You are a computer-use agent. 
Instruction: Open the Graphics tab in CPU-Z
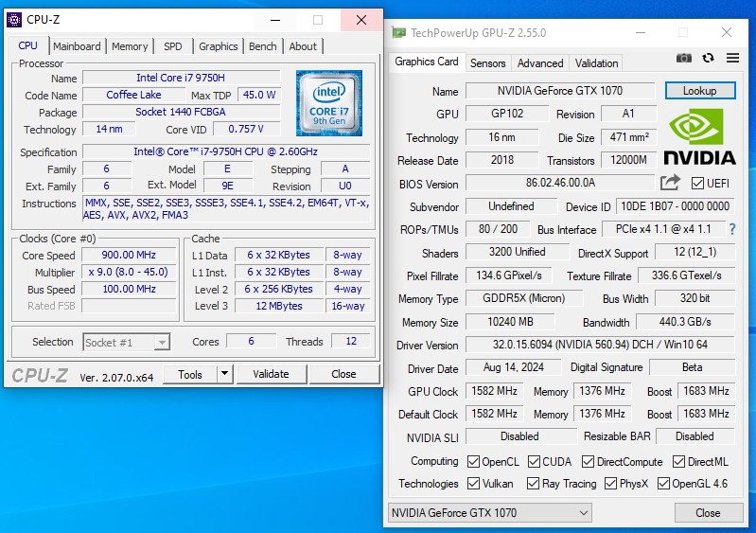click(219, 46)
